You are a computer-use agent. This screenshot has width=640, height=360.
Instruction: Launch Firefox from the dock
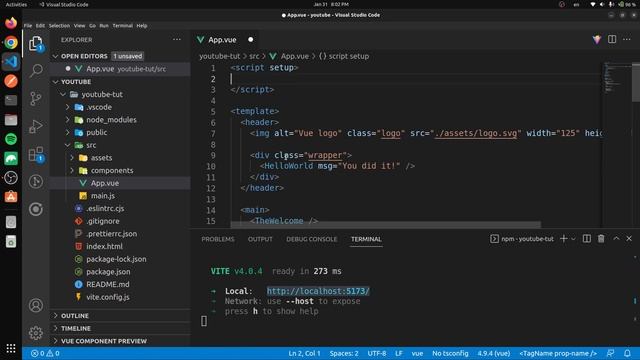pyautogui.click(x=11, y=23)
